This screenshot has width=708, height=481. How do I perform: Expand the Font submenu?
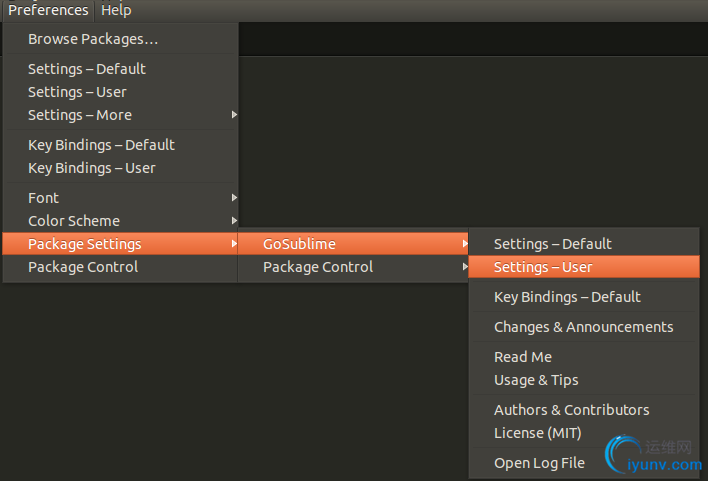(x=121, y=198)
